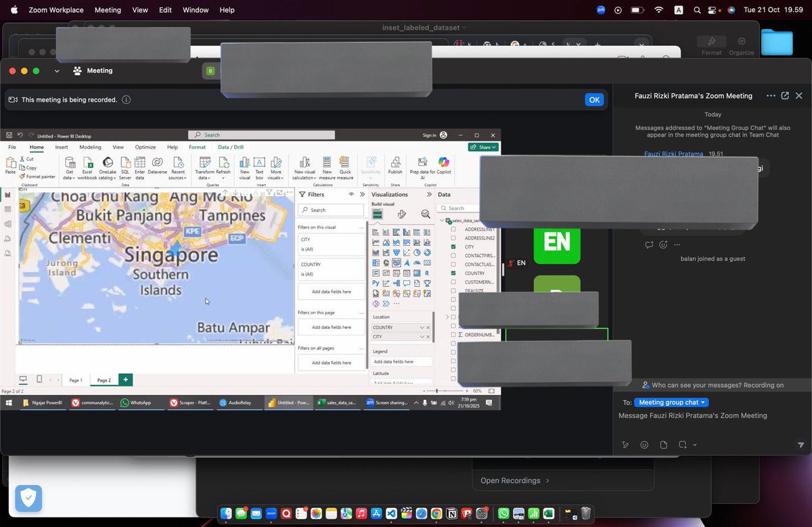Tick the CUSTOMERN... field checkbox
This screenshot has height=527, width=812.
click(453, 282)
